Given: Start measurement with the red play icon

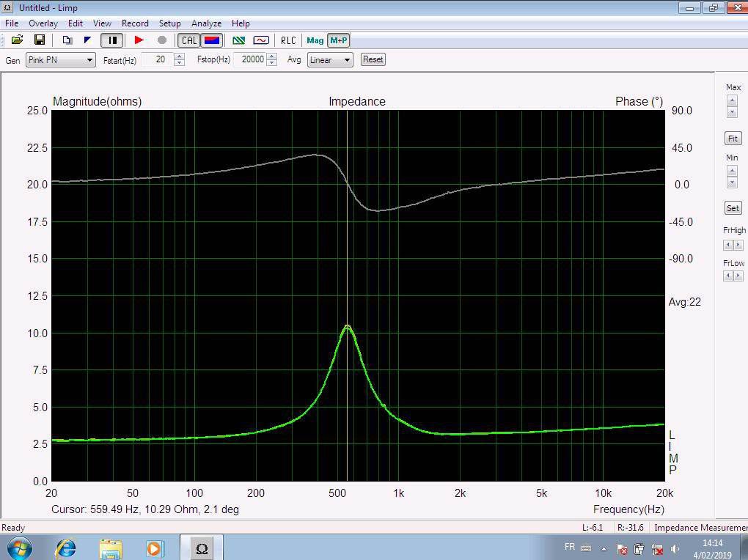Looking at the screenshot, I should [x=139, y=40].
